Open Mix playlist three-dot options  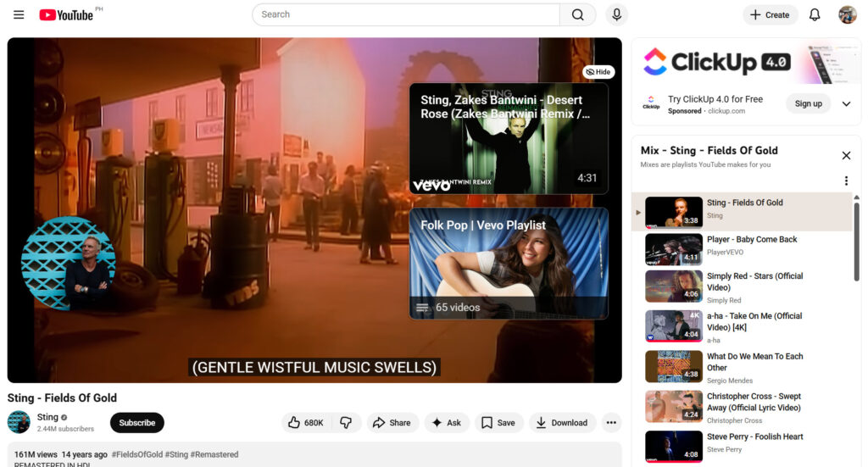coord(847,181)
